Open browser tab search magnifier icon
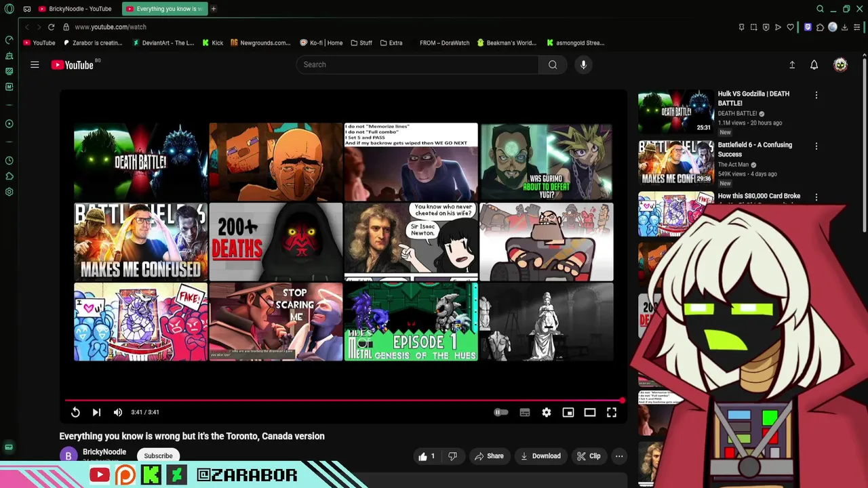This screenshot has width=868, height=488. coord(820,9)
